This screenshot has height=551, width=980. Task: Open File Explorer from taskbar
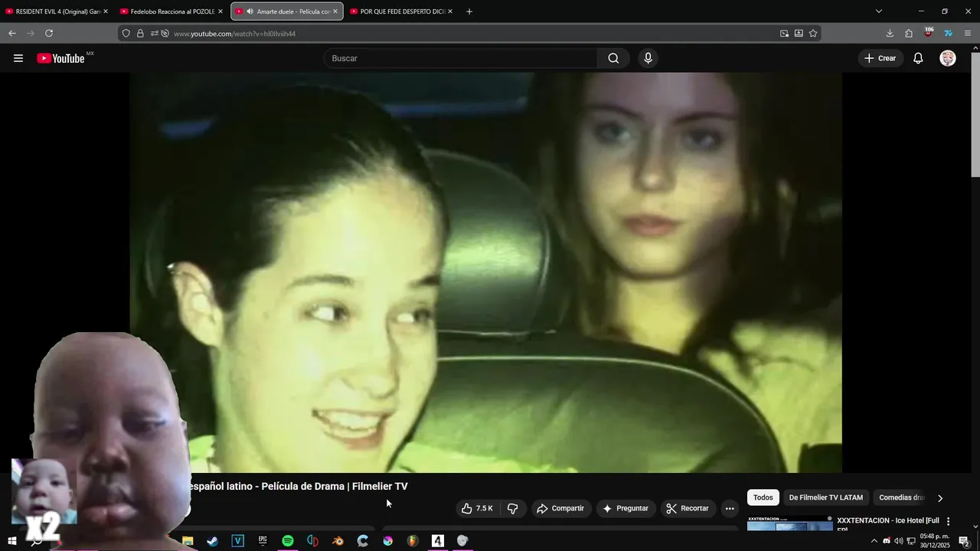click(188, 541)
